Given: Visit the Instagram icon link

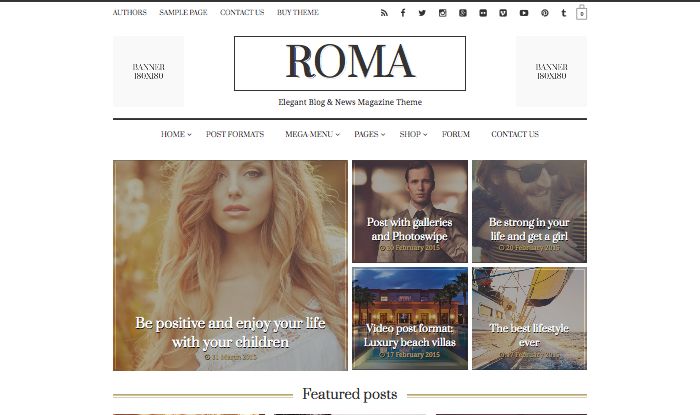Looking at the screenshot, I should click(x=442, y=13).
